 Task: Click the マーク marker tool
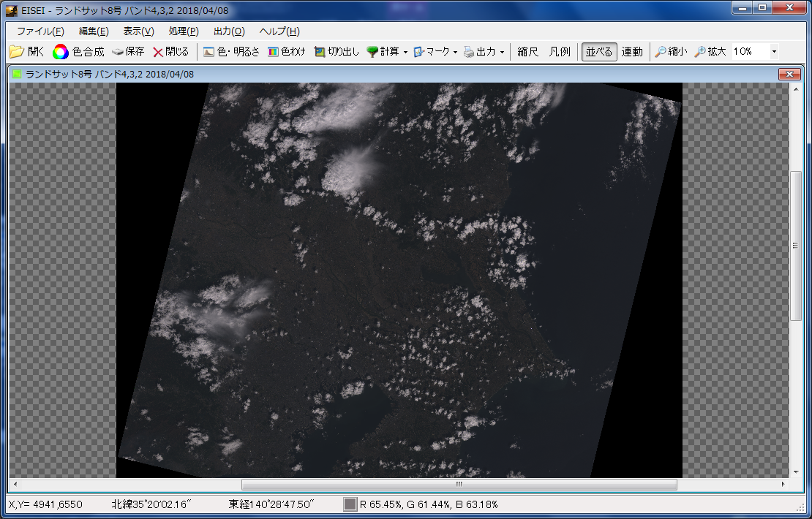pyautogui.click(x=432, y=52)
